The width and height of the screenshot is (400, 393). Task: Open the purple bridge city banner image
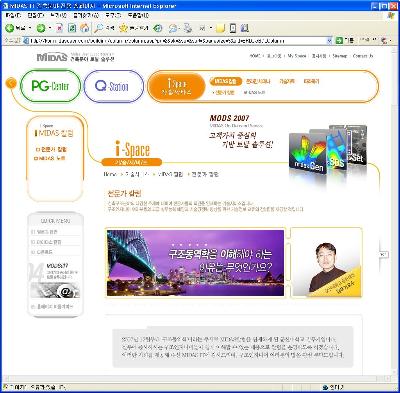pyautogui.click(x=195, y=263)
